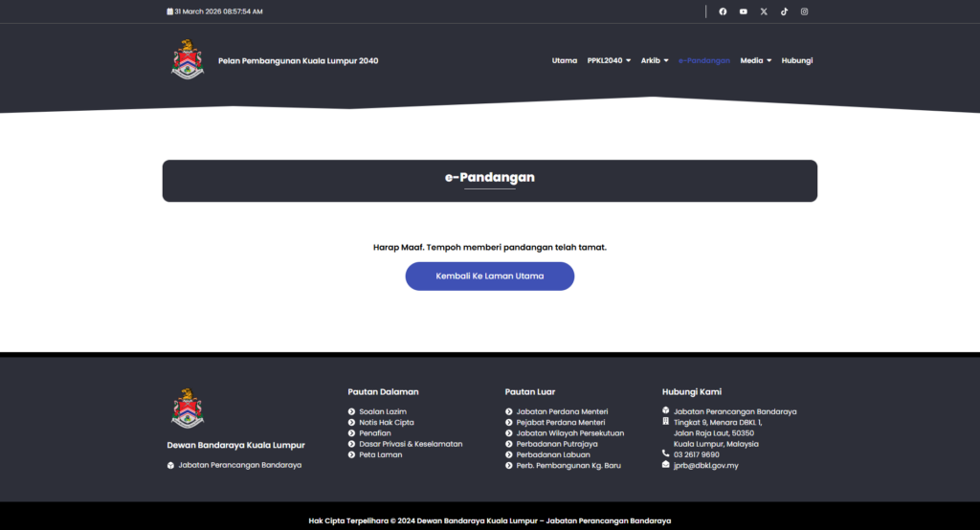This screenshot has width=980, height=530.
Task: Open the Soalan Lazim footer link
Action: coord(383,411)
